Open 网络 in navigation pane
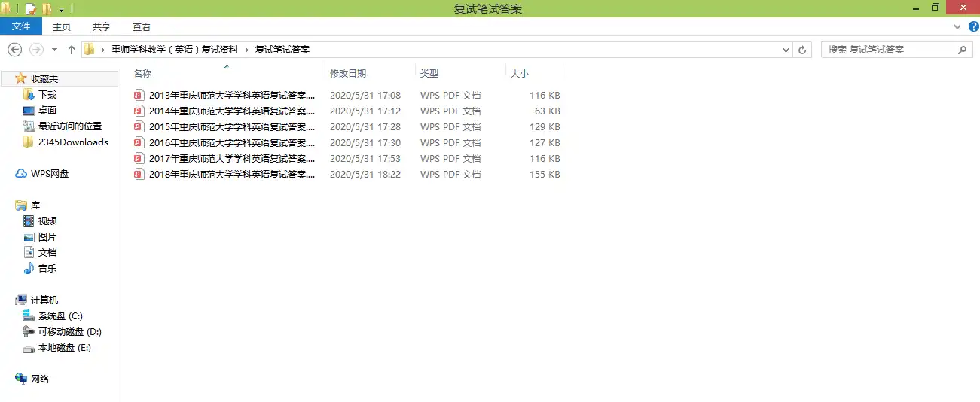980x402 pixels. point(40,379)
